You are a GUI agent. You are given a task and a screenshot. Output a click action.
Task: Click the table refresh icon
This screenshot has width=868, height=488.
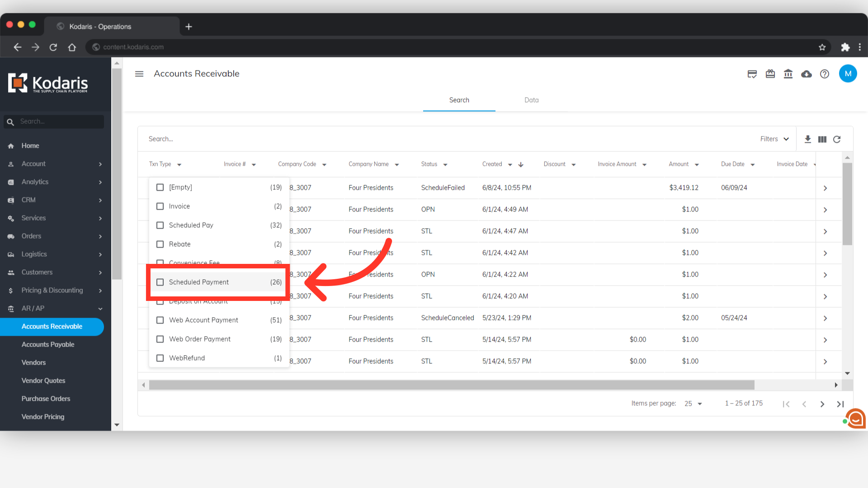[x=837, y=139]
